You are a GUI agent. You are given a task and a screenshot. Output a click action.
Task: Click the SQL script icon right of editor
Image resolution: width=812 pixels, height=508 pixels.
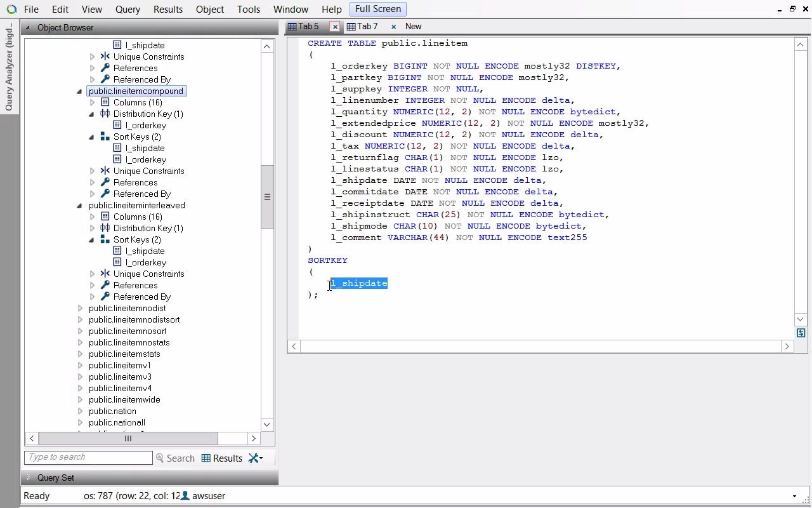[x=801, y=333]
